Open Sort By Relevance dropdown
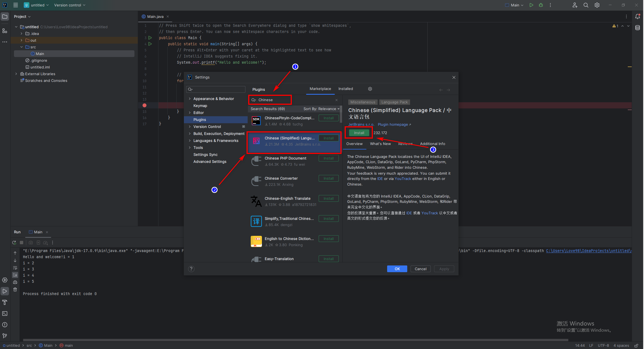Viewport: 644px width, 349px height. click(321, 109)
